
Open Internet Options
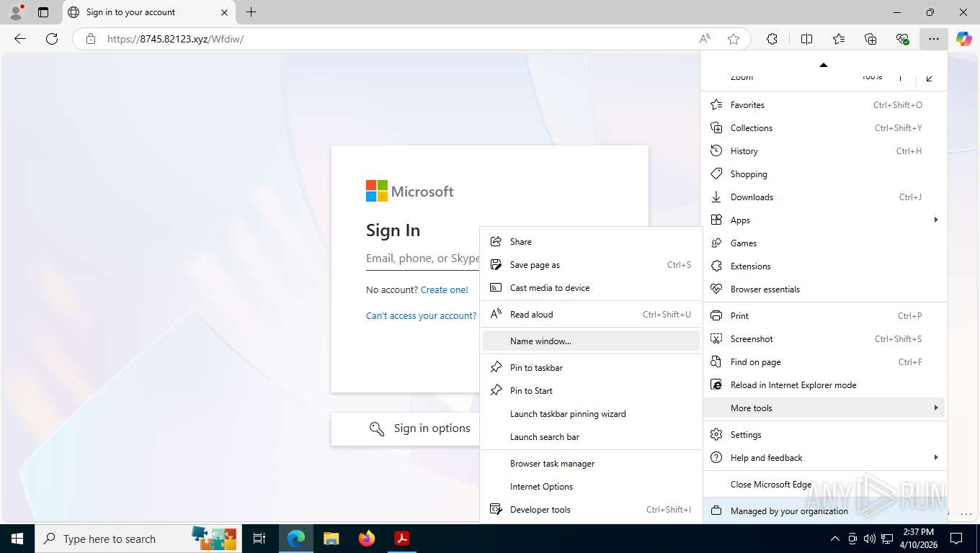pos(591,487)
